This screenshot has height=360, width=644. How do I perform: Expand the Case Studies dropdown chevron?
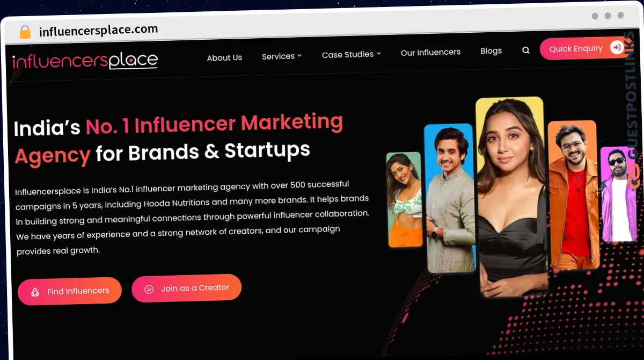pyautogui.click(x=379, y=53)
